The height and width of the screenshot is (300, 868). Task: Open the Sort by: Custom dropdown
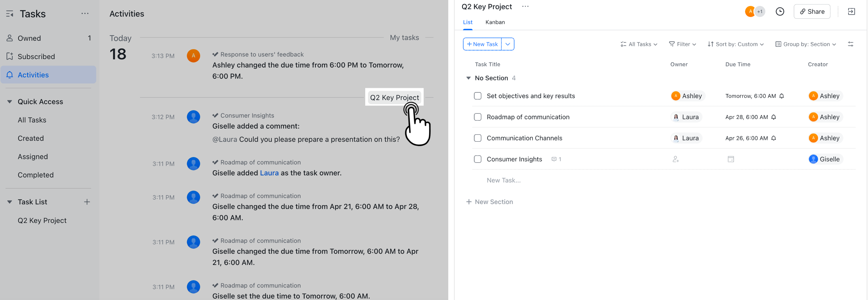tap(735, 44)
